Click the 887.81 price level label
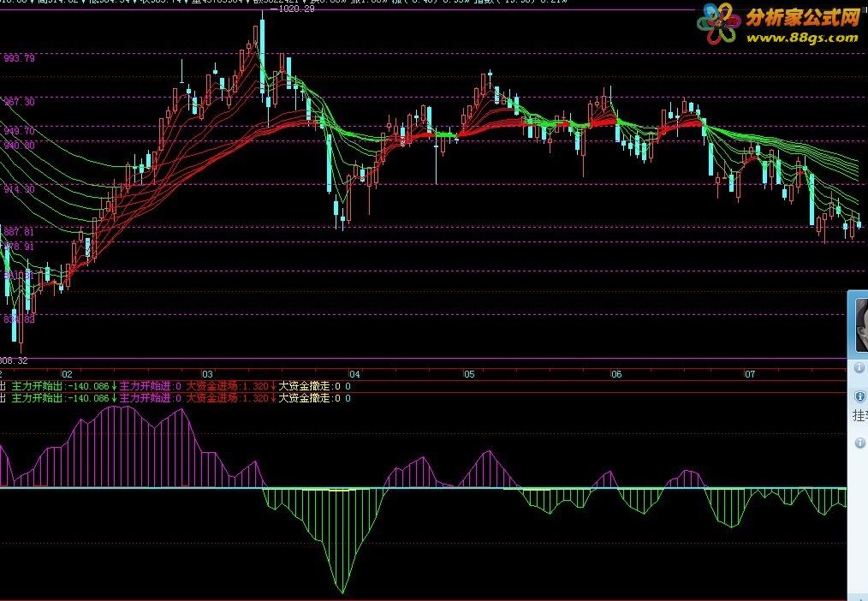The height and width of the screenshot is (601, 868). [20, 232]
